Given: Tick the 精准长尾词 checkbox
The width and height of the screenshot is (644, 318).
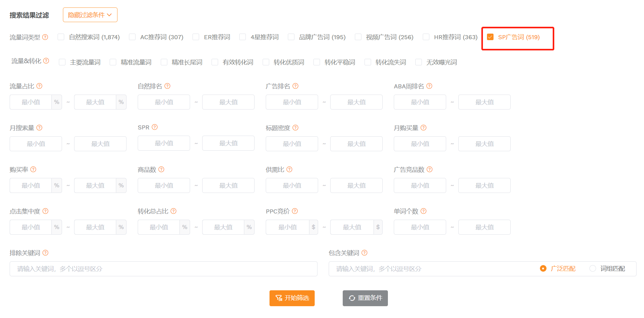Looking at the screenshot, I should (164, 62).
